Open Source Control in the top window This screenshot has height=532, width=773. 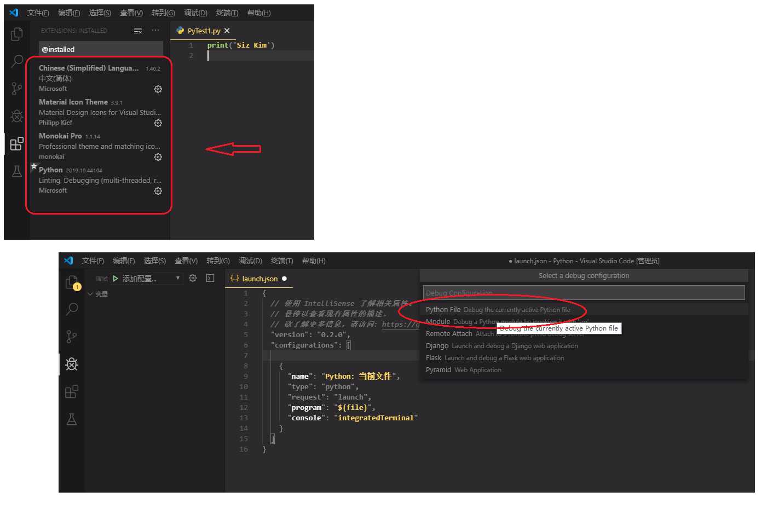click(17, 89)
